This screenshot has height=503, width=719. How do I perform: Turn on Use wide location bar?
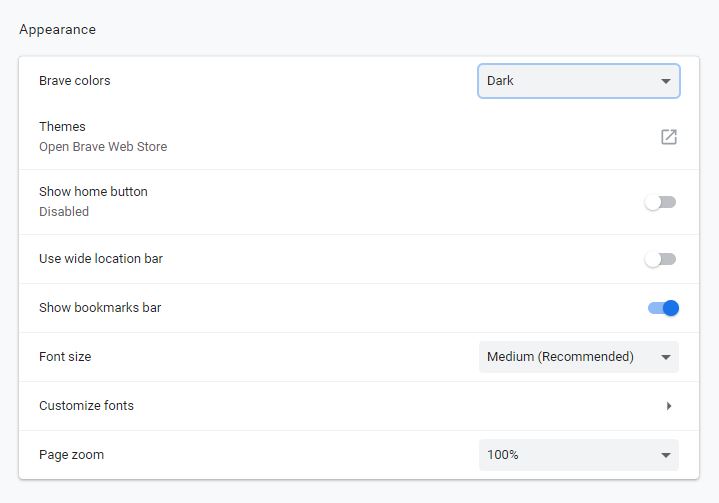coord(661,259)
